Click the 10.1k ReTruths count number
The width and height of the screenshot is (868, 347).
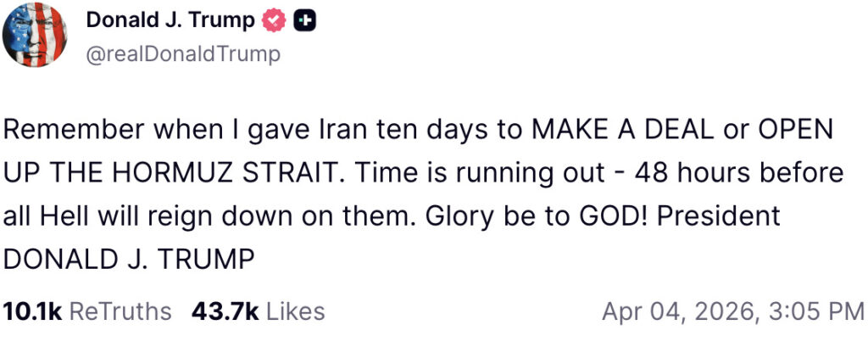(x=32, y=311)
